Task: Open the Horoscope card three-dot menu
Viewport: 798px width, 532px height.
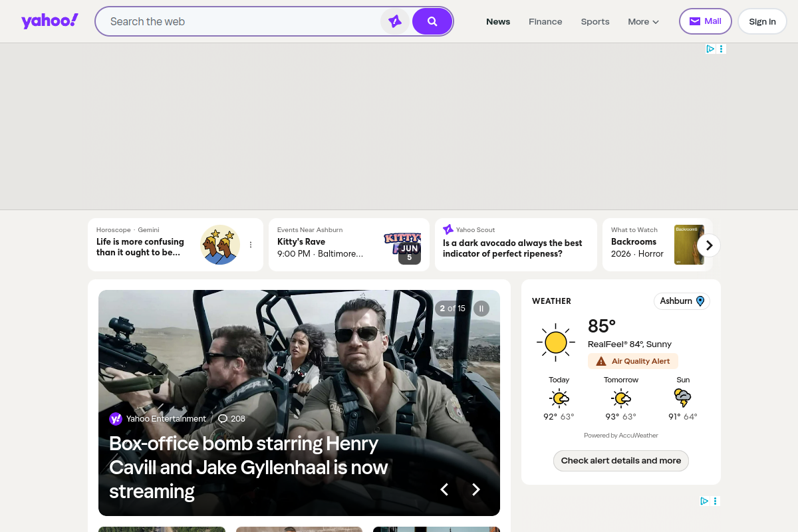Action: (x=251, y=245)
